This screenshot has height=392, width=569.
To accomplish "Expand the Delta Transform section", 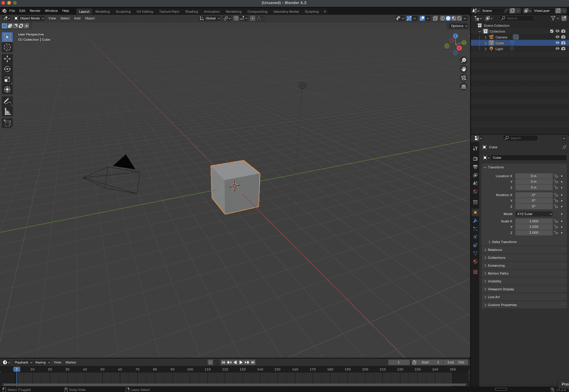I will [x=502, y=242].
